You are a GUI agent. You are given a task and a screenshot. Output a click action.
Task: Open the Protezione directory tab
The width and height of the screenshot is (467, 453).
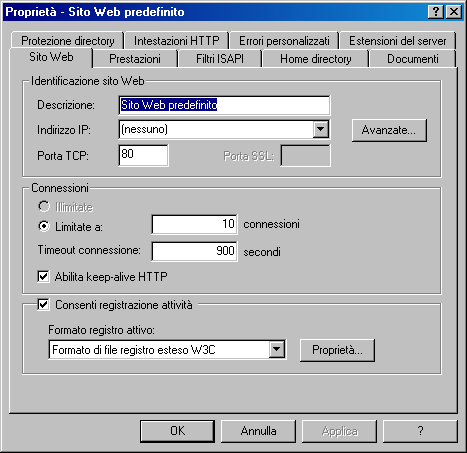pos(68,41)
